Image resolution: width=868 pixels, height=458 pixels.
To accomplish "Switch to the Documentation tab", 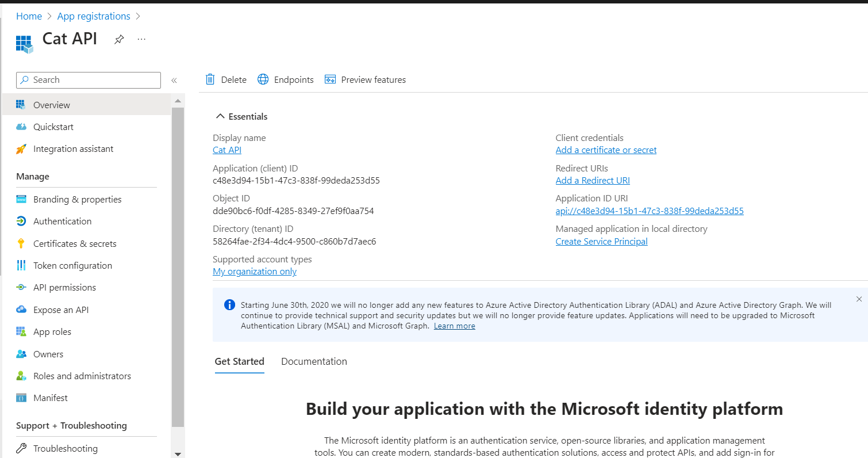I will pyautogui.click(x=314, y=361).
